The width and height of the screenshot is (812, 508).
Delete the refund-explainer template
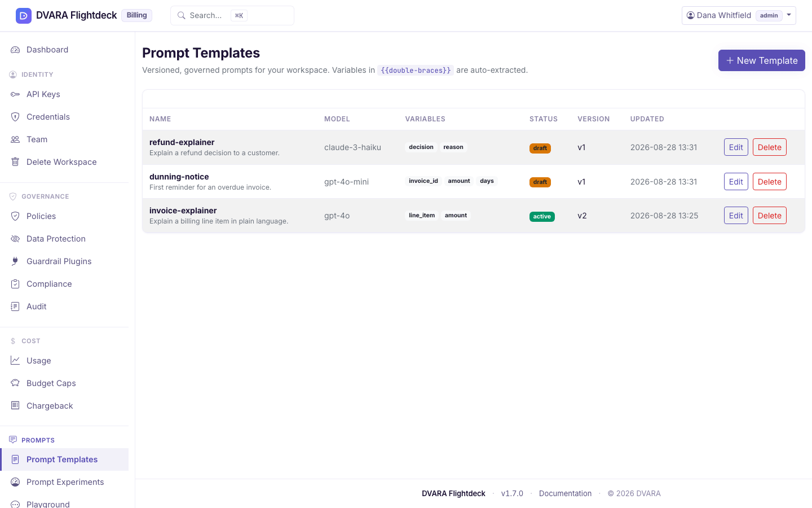point(769,147)
